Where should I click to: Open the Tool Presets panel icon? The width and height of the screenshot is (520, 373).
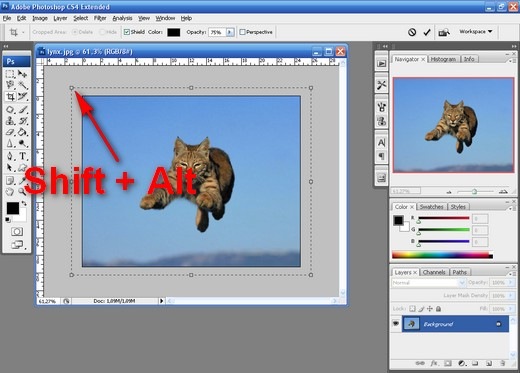(381, 85)
